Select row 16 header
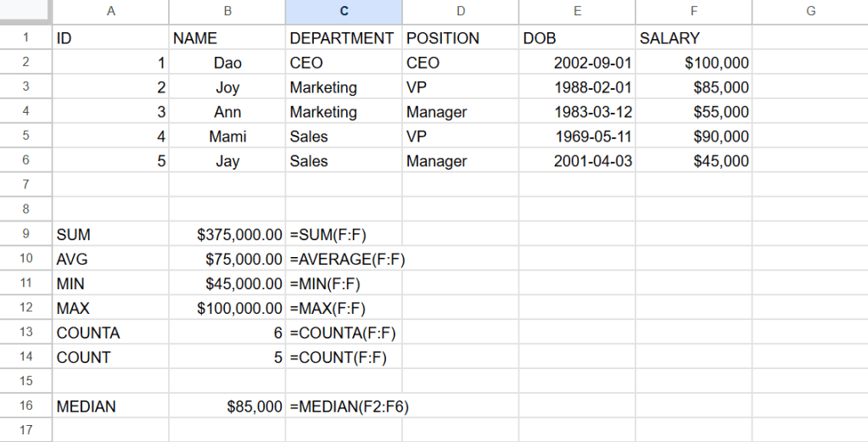 pos(25,407)
